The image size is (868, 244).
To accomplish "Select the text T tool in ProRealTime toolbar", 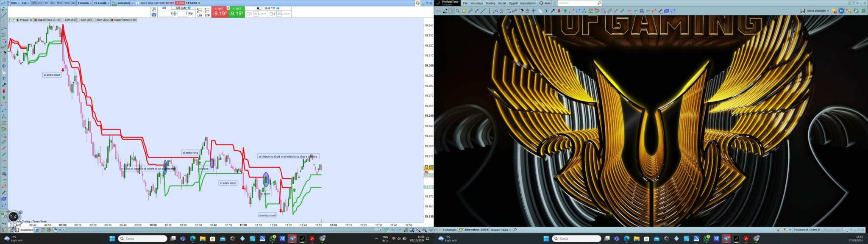I will point(546,11).
